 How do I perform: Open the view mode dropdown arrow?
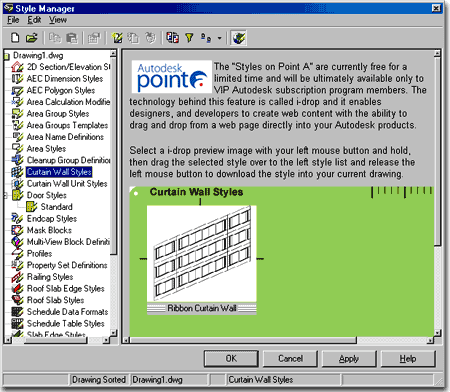219,38
